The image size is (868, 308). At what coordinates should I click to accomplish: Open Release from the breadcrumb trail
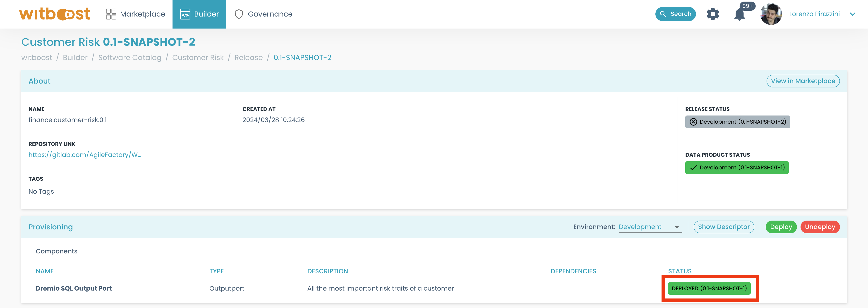coord(249,57)
